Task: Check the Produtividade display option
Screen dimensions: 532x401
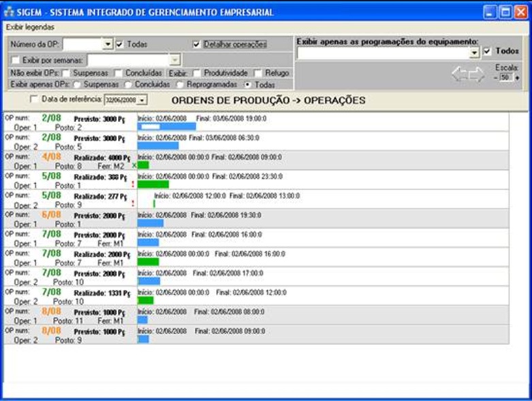Action: (197, 73)
